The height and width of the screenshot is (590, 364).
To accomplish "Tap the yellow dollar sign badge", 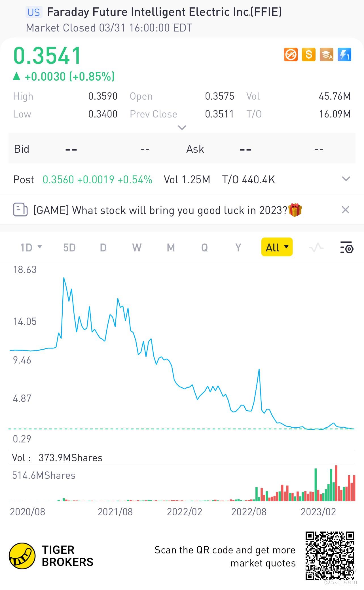I will [308, 54].
